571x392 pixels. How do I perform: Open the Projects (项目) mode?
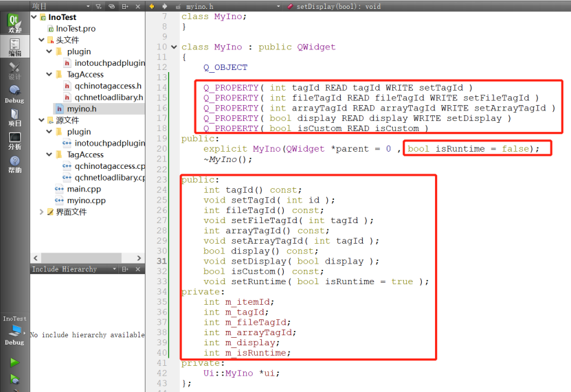(x=14, y=117)
